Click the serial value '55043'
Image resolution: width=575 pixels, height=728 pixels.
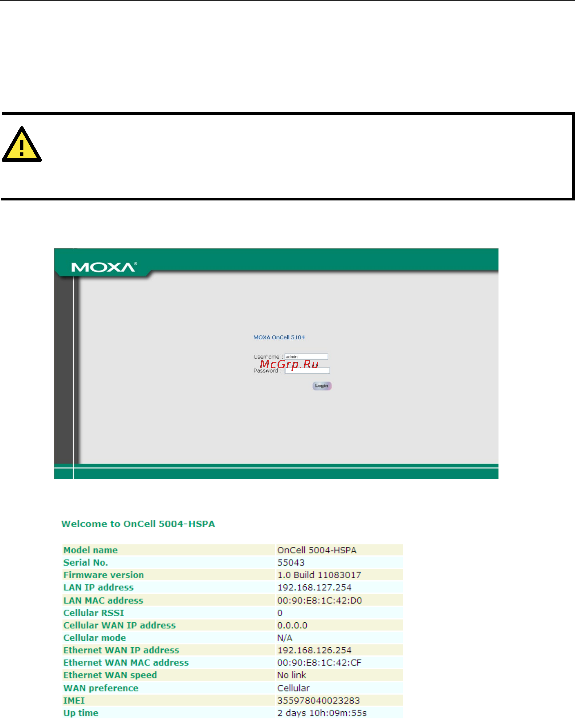pos(291,563)
